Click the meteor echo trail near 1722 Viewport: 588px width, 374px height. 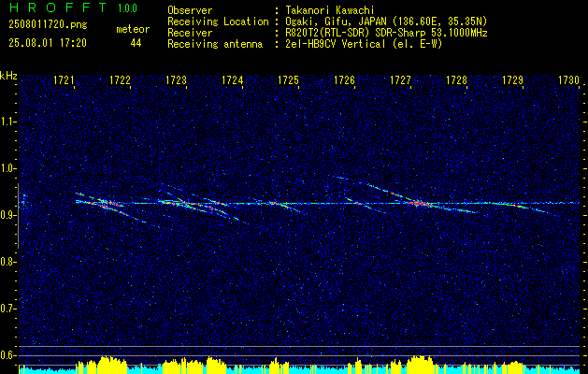108,205
